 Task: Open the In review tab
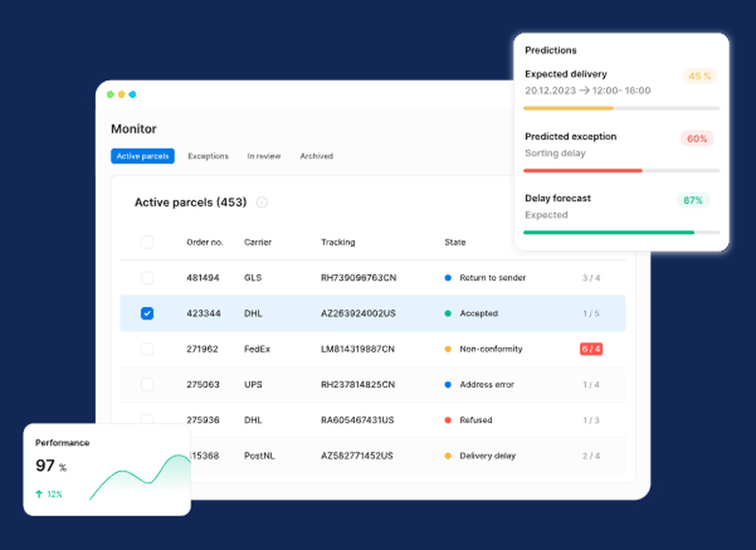pyautogui.click(x=264, y=156)
